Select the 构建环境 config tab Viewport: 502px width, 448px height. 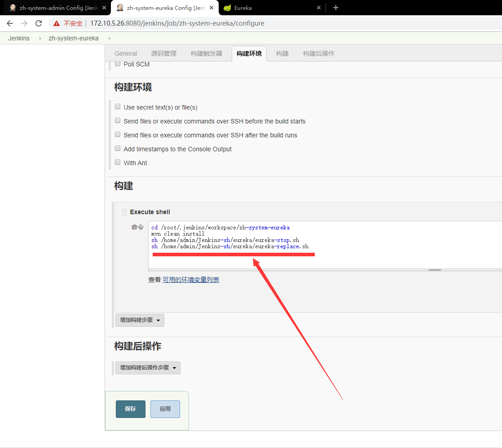click(x=249, y=53)
